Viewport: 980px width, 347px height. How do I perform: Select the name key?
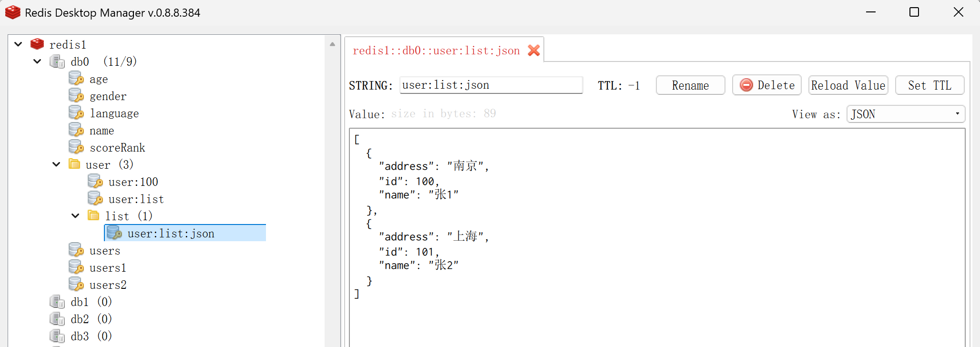(102, 131)
